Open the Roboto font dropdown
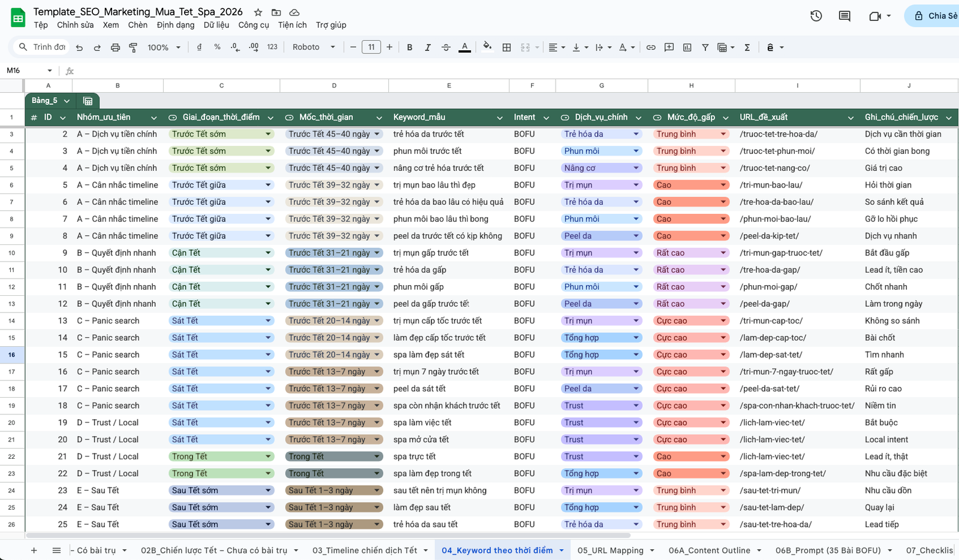The height and width of the screenshot is (560, 959). tap(314, 47)
